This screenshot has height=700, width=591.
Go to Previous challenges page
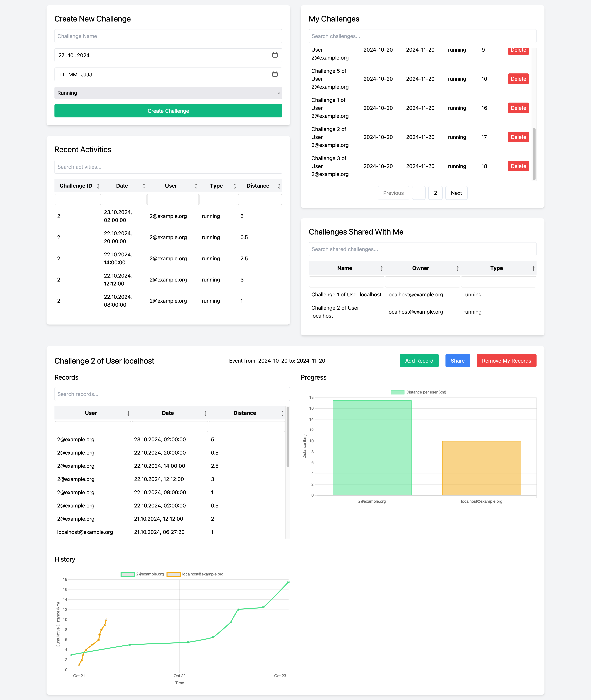[x=393, y=193]
